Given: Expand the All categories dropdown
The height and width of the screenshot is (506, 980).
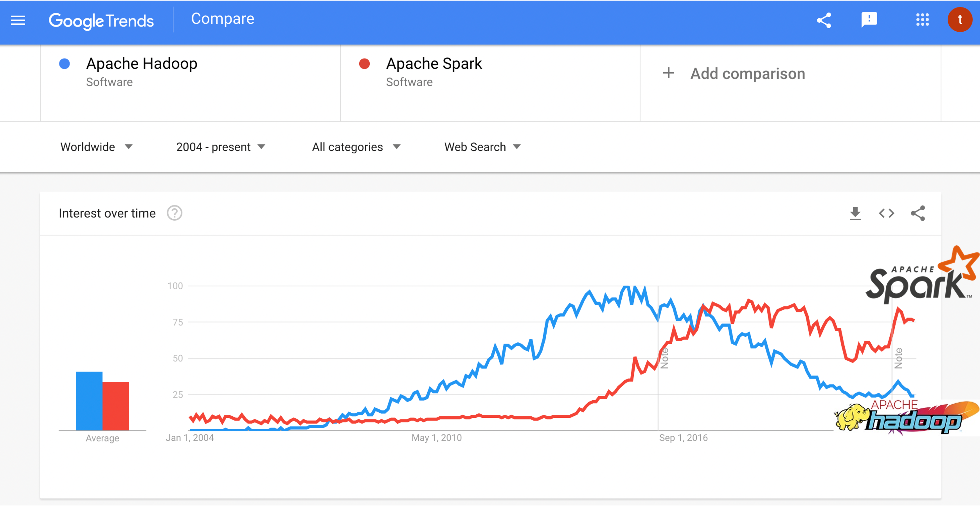Looking at the screenshot, I should click(x=356, y=147).
